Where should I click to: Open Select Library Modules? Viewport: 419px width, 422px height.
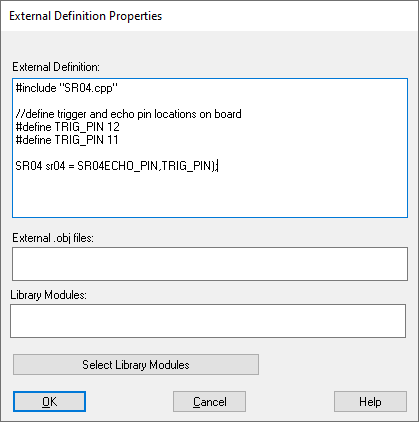136,365
